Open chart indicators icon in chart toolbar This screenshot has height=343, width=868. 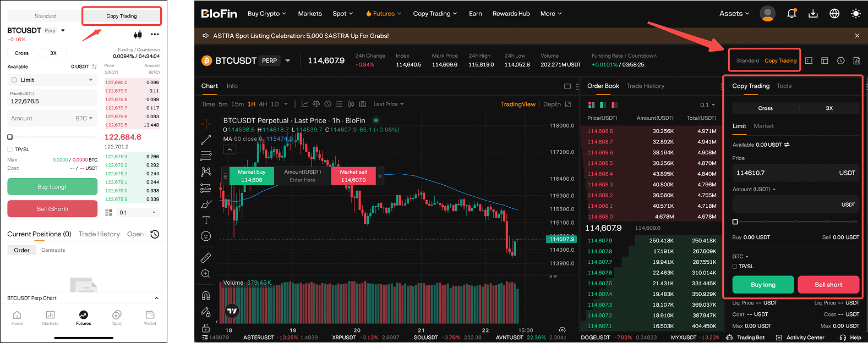point(304,104)
